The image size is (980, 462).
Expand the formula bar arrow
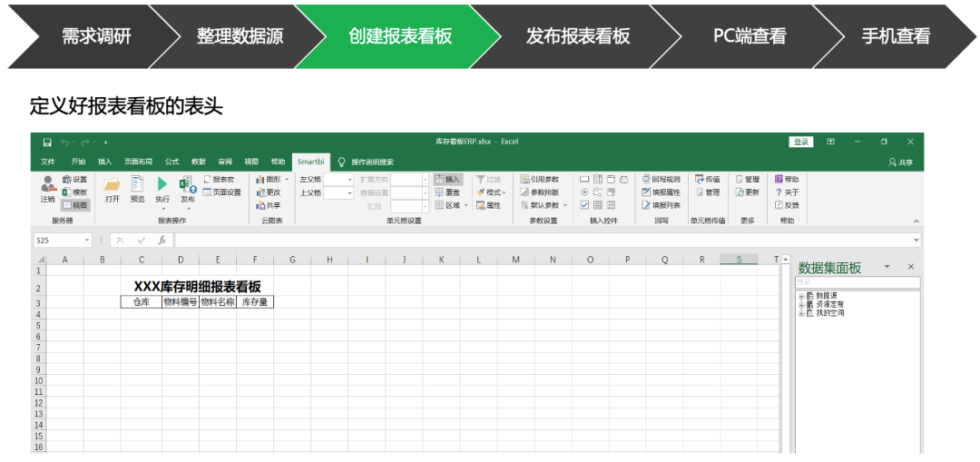tap(916, 240)
